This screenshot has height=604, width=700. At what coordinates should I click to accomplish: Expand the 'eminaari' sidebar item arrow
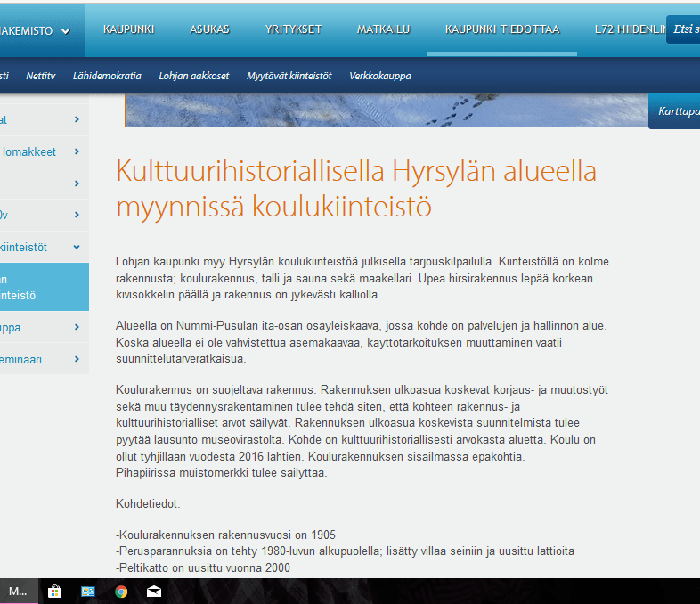coord(77,359)
